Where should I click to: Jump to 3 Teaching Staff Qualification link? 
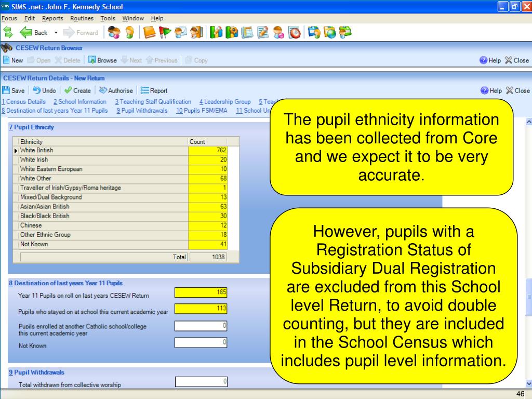tap(153, 102)
